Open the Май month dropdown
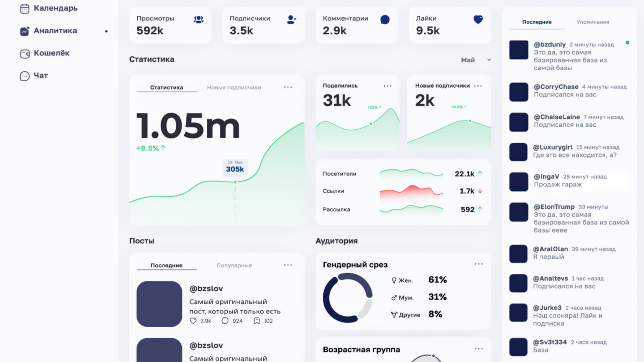644x362 pixels. click(476, 60)
